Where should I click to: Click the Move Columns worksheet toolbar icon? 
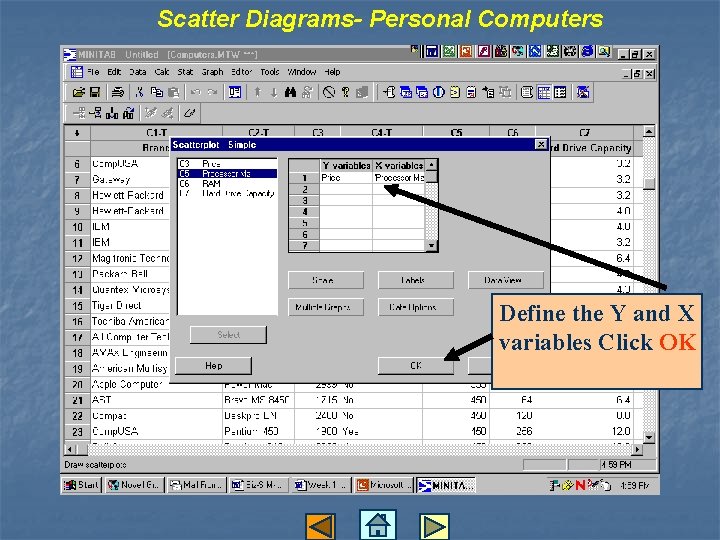pyautogui.click(x=129, y=112)
